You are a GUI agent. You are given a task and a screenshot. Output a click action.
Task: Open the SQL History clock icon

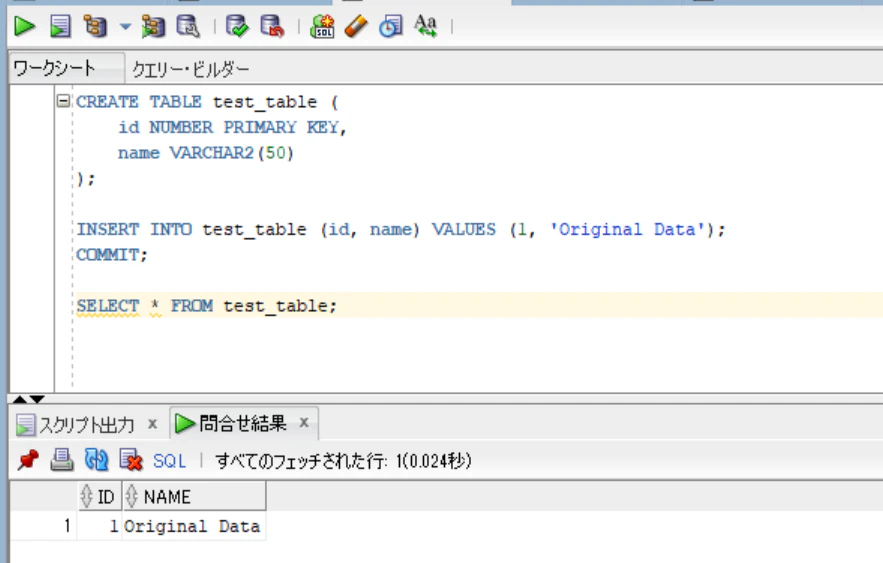tap(390, 26)
